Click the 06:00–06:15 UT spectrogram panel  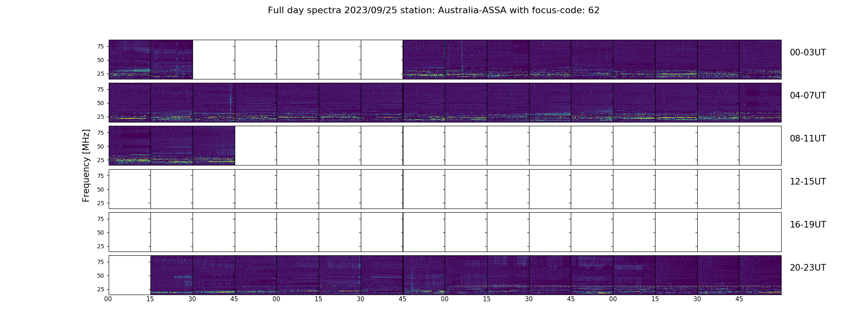[466, 103]
